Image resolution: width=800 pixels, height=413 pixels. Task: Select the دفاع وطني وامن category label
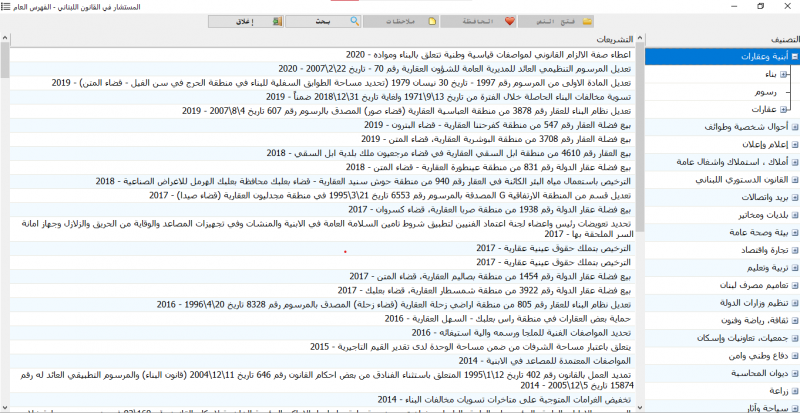(760, 355)
